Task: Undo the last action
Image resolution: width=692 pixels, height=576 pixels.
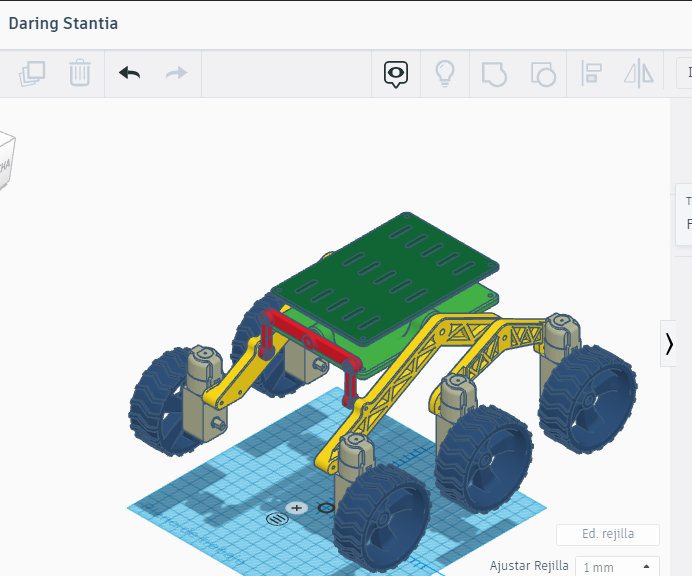Action: pyautogui.click(x=129, y=73)
